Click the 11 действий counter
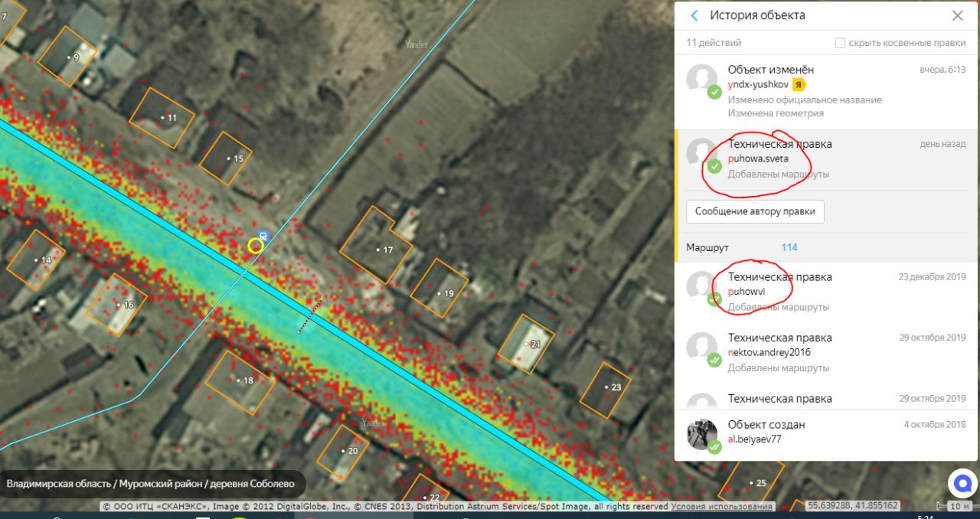 pos(714,43)
